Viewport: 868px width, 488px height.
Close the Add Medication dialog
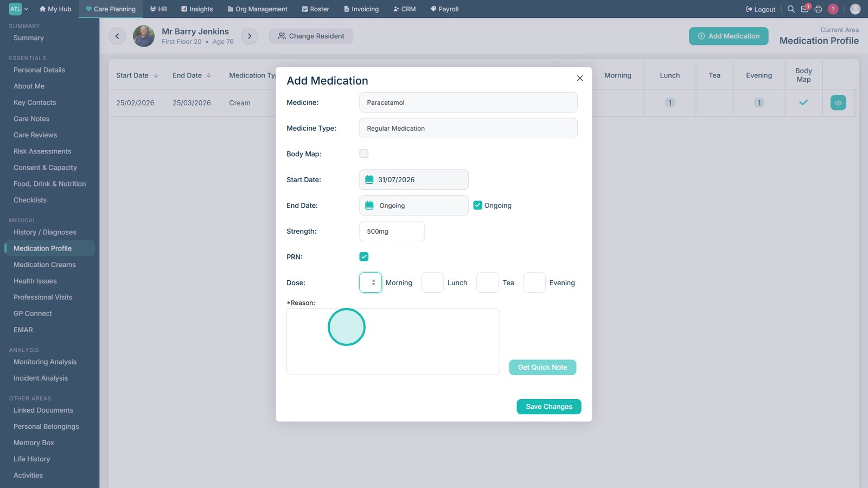pyautogui.click(x=580, y=78)
